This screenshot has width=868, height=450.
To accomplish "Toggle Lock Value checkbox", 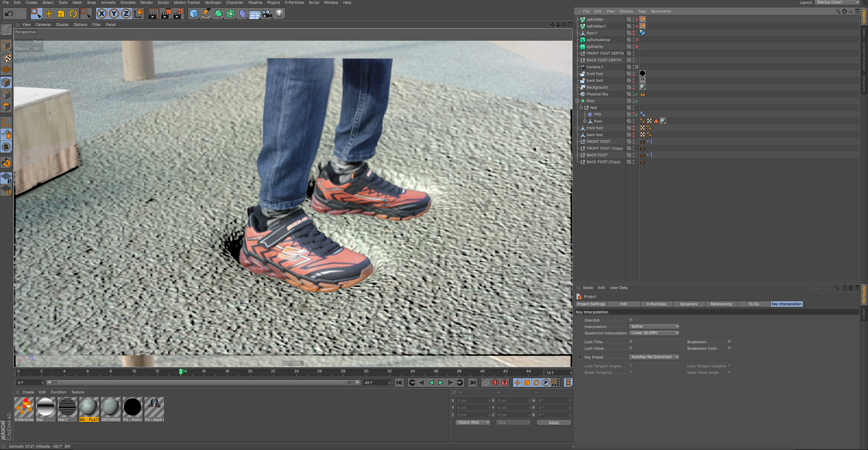I will (x=631, y=348).
